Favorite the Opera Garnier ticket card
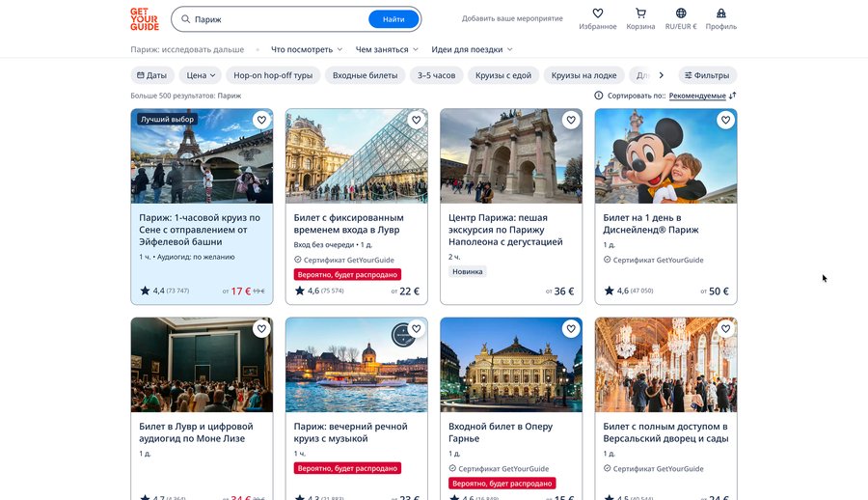This screenshot has width=868, height=500. click(x=571, y=329)
